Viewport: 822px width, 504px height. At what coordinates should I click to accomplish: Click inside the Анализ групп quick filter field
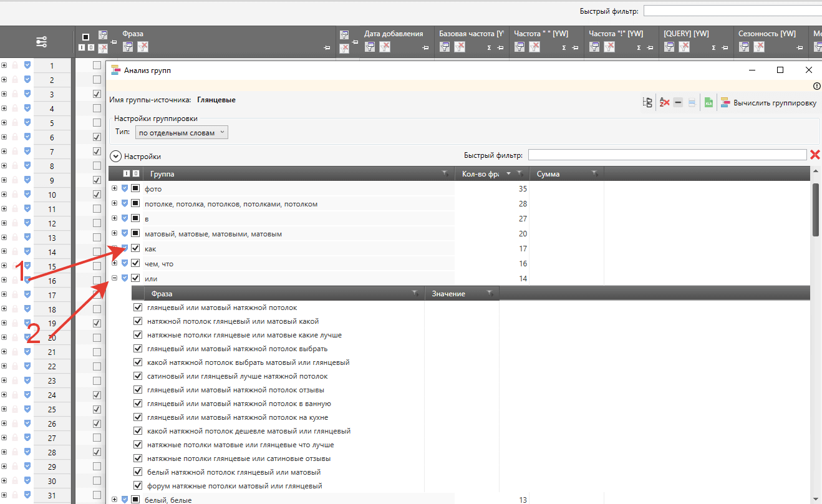pos(667,155)
